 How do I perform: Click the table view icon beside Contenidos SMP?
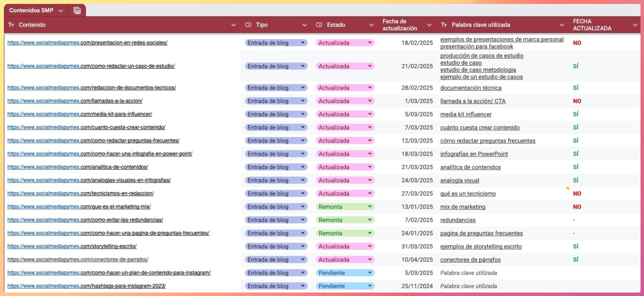tap(77, 10)
